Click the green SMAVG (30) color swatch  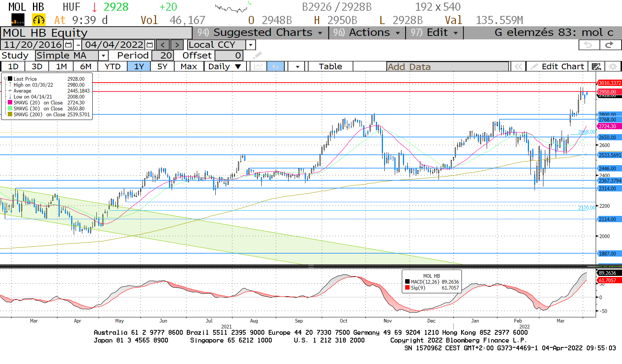coord(10,108)
